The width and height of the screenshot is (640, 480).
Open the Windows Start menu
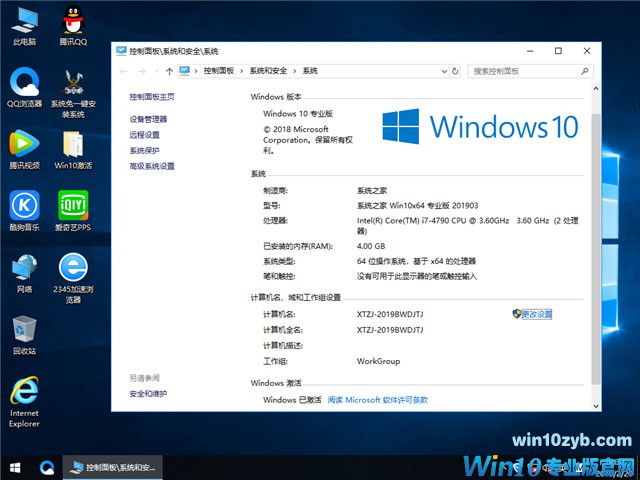(15, 468)
